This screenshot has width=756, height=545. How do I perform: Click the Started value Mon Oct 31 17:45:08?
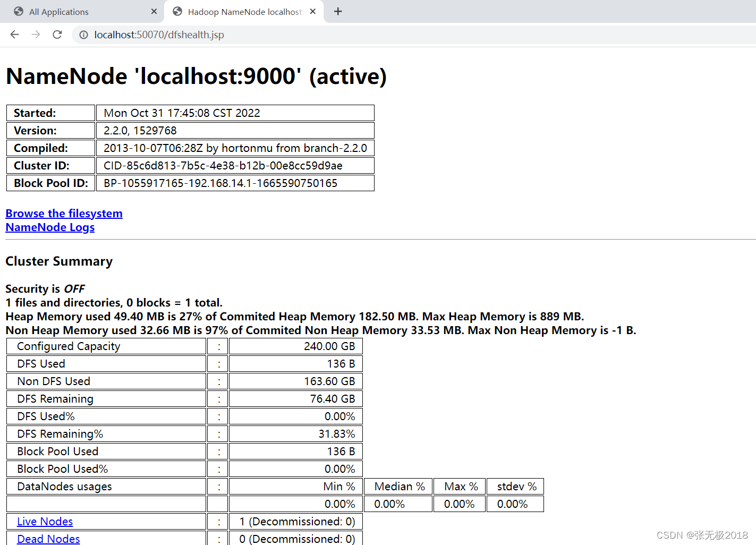point(235,113)
